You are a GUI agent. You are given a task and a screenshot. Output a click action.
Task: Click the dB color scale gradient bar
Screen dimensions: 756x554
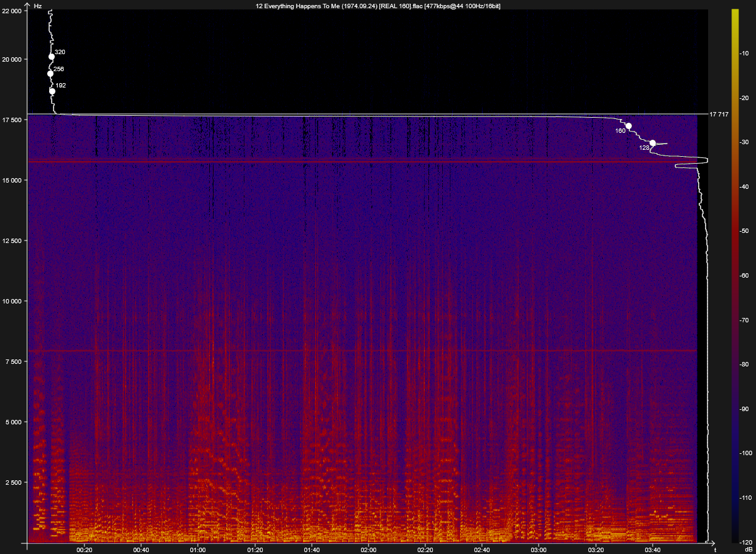(735, 276)
